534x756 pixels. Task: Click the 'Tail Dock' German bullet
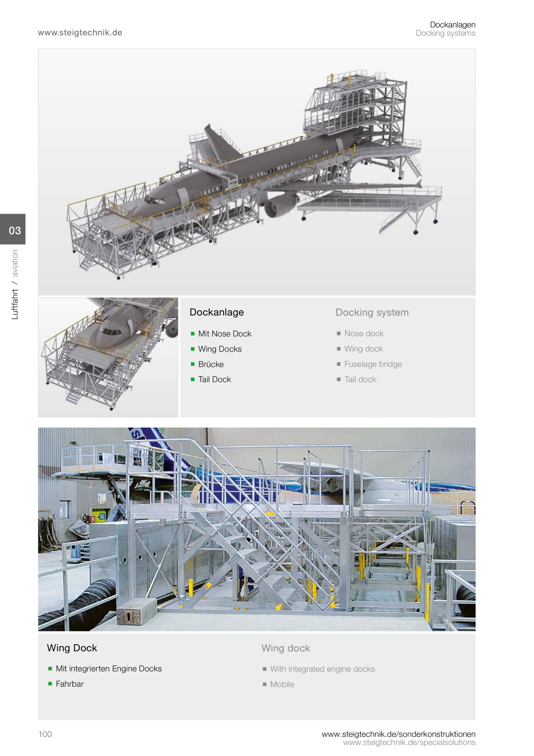coord(214,379)
